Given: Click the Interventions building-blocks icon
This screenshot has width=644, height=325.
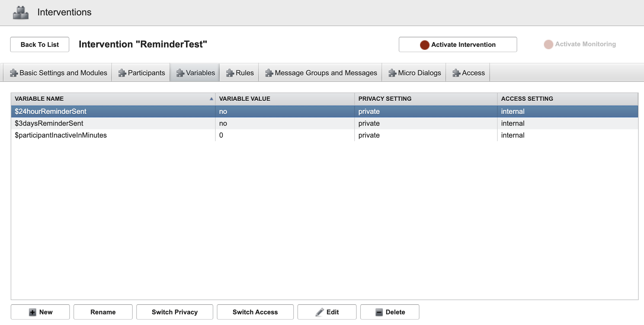Looking at the screenshot, I should tap(21, 12).
